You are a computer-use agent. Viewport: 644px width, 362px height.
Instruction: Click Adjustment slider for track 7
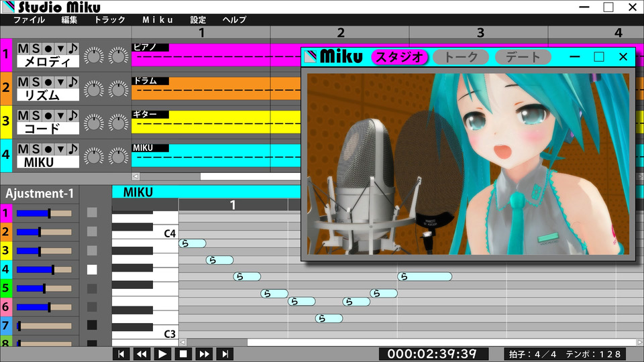(x=44, y=326)
